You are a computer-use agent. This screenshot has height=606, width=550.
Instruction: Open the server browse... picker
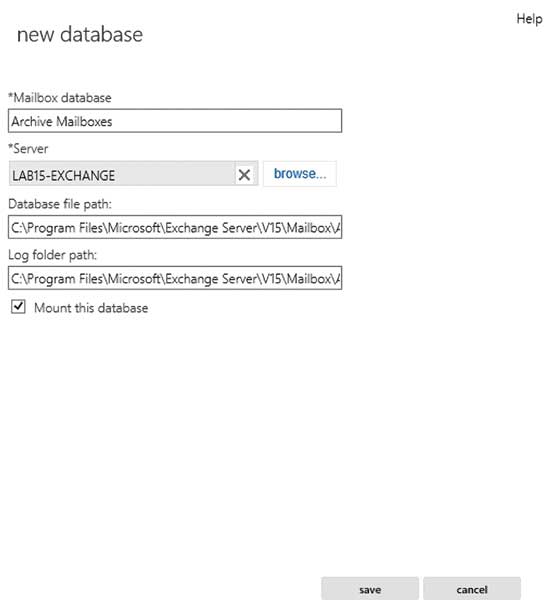300,174
